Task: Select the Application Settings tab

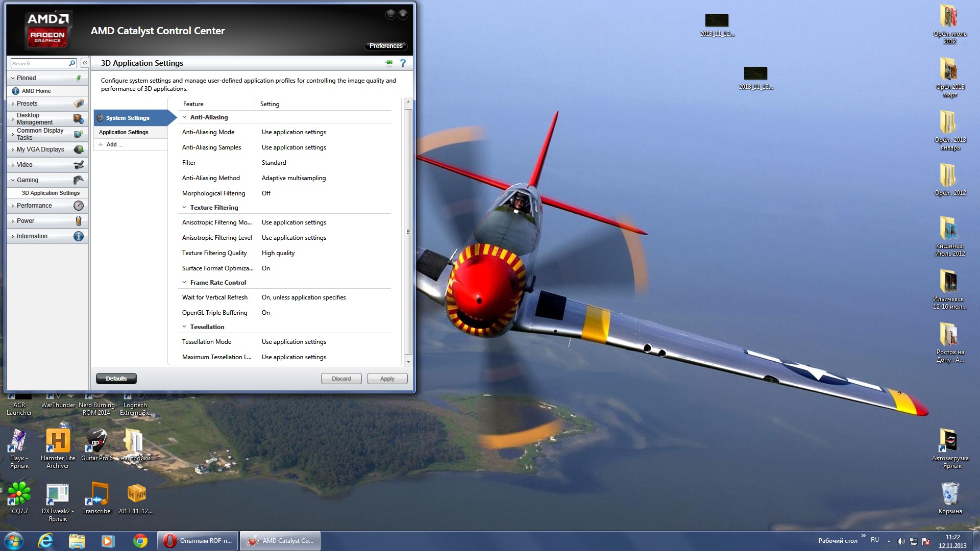Action: coord(124,132)
